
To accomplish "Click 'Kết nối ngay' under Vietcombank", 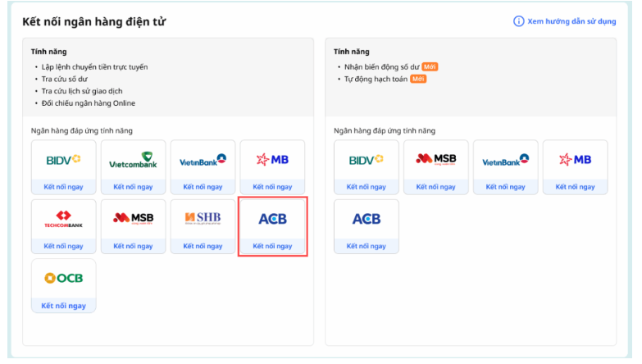I will coord(133,187).
